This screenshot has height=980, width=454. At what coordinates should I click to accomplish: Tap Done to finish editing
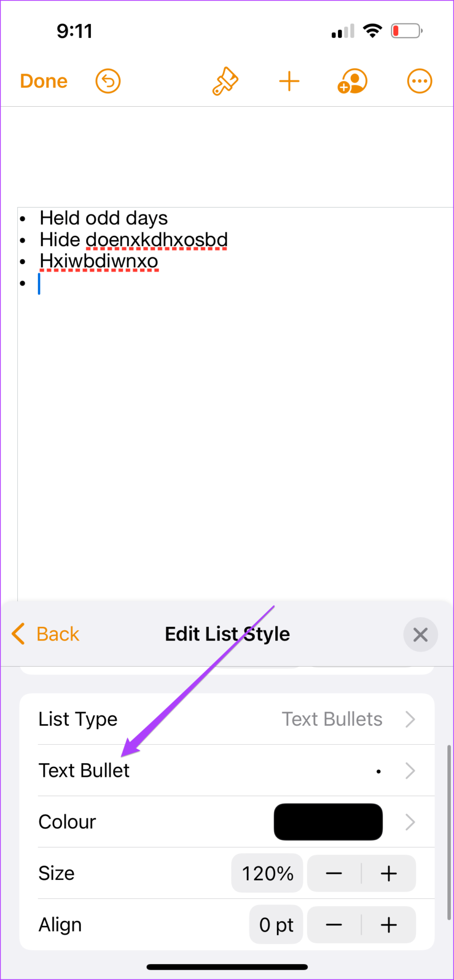click(44, 81)
